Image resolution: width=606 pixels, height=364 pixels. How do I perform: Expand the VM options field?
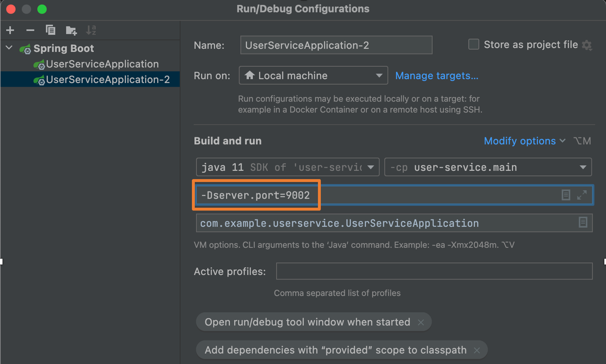(x=582, y=195)
